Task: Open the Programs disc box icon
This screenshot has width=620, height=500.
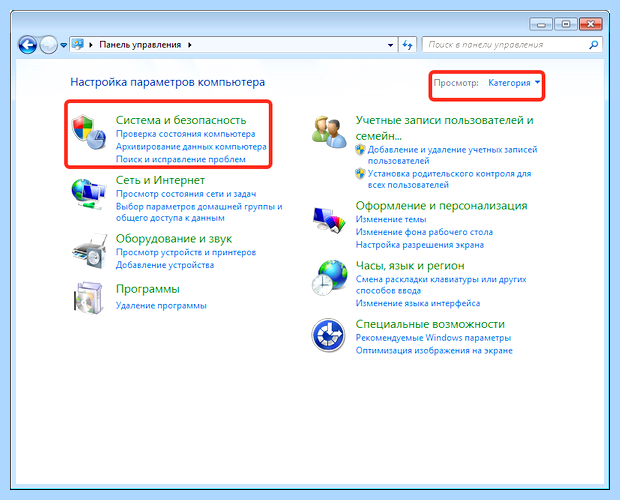Action: click(x=89, y=298)
